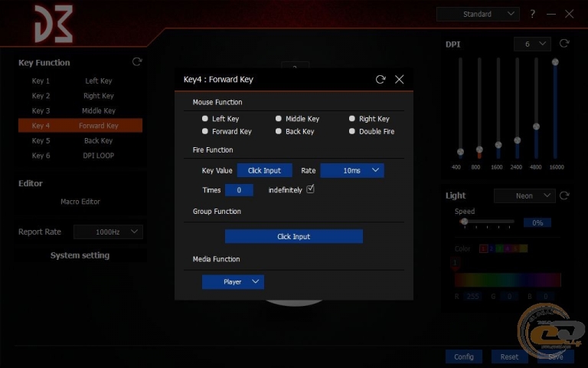This screenshot has height=368, width=588.
Task: Select Key 2 Right Key row
Action: pos(80,96)
